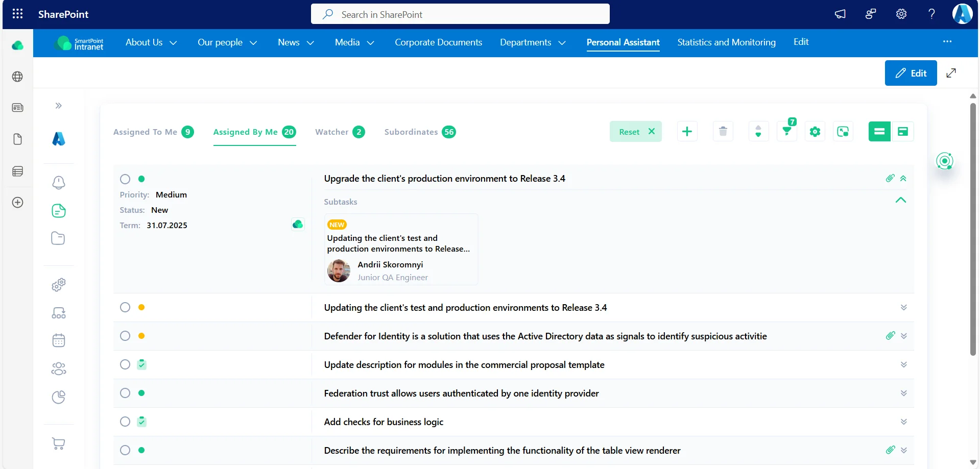This screenshot has width=980, height=469.
Task: Open the gears settings icon in sidebar
Action: [x=59, y=285]
